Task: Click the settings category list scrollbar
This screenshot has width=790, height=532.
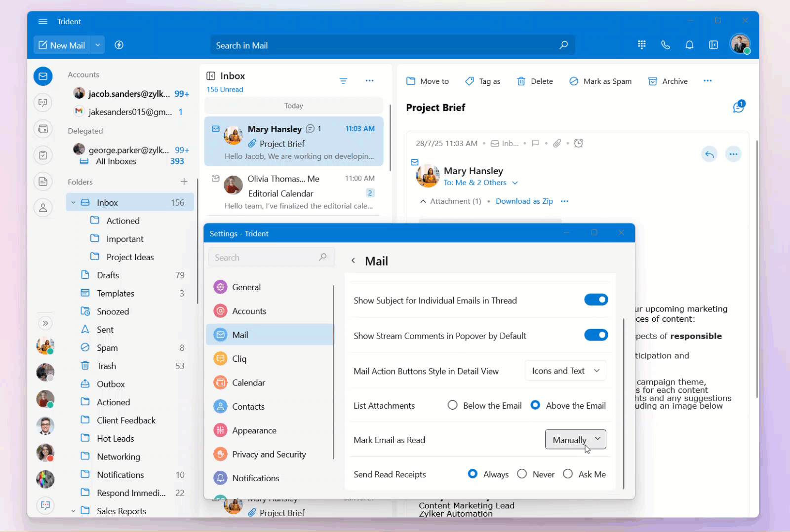Action: point(333,372)
